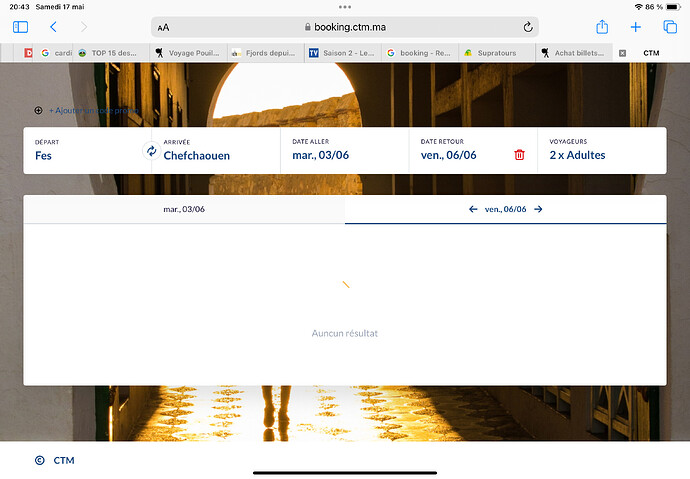Go back to previous page

pyautogui.click(x=53, y=27)
